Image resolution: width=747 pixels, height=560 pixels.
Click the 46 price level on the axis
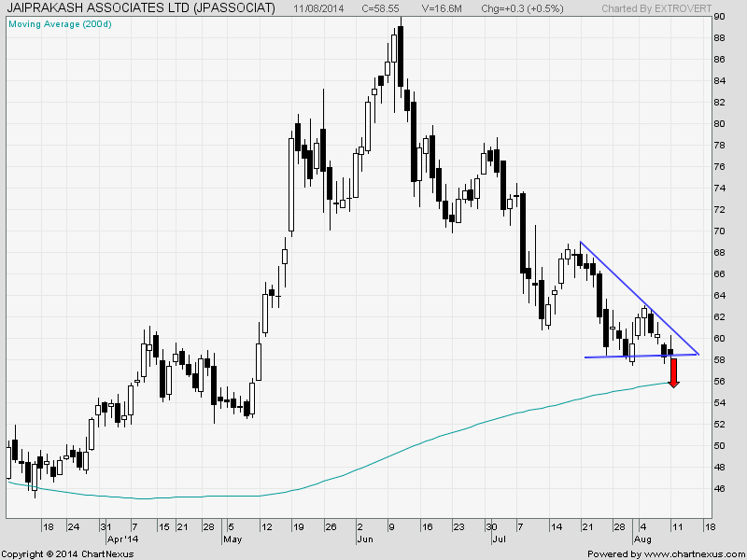tap(719, 489)
